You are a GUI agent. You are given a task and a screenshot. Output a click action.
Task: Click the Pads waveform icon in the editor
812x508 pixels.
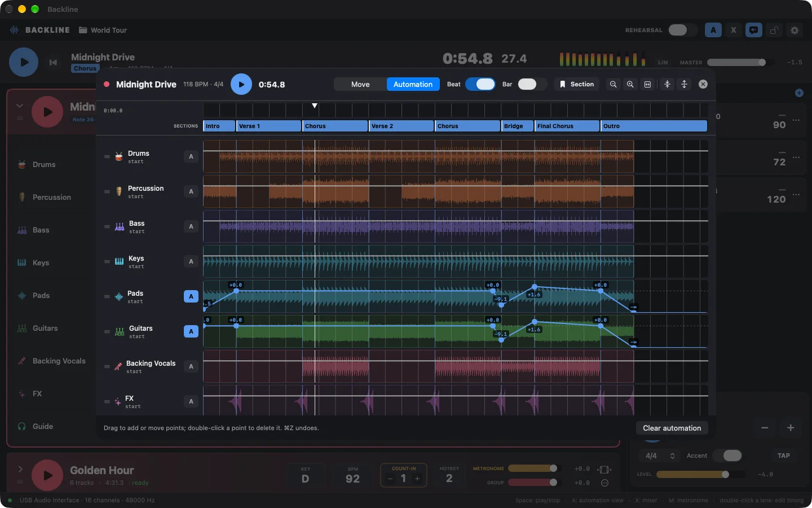[119, 296]
